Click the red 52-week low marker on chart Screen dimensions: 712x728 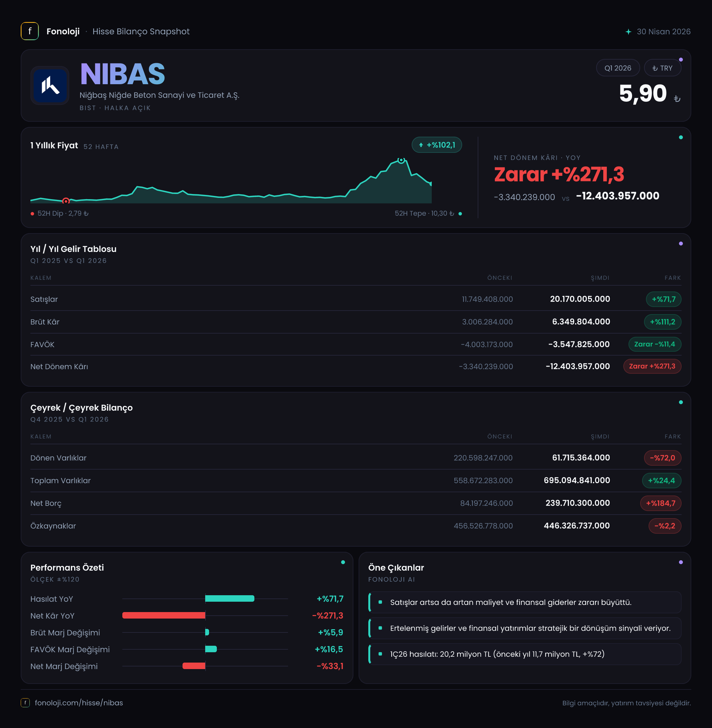pyautogui.click(x=66, y=201)
